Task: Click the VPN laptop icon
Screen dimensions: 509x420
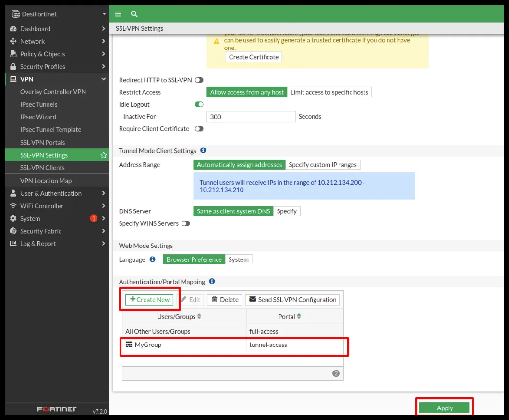Action: [13, 79]
